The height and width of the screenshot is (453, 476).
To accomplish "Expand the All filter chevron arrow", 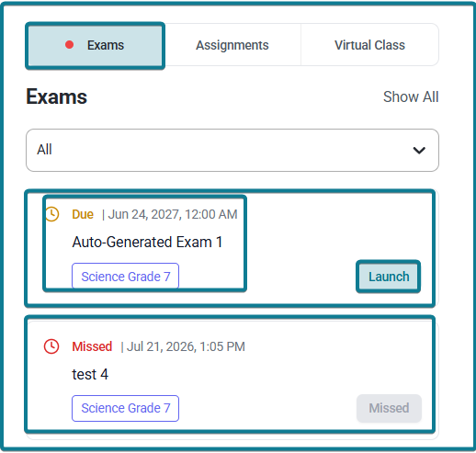I will 419,151.
